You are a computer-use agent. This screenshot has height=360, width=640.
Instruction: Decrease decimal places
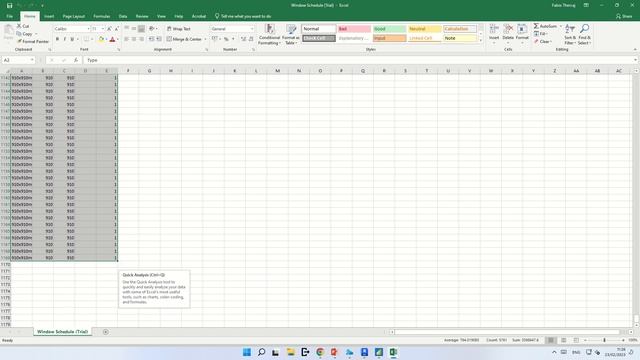(x=251, y=39)
